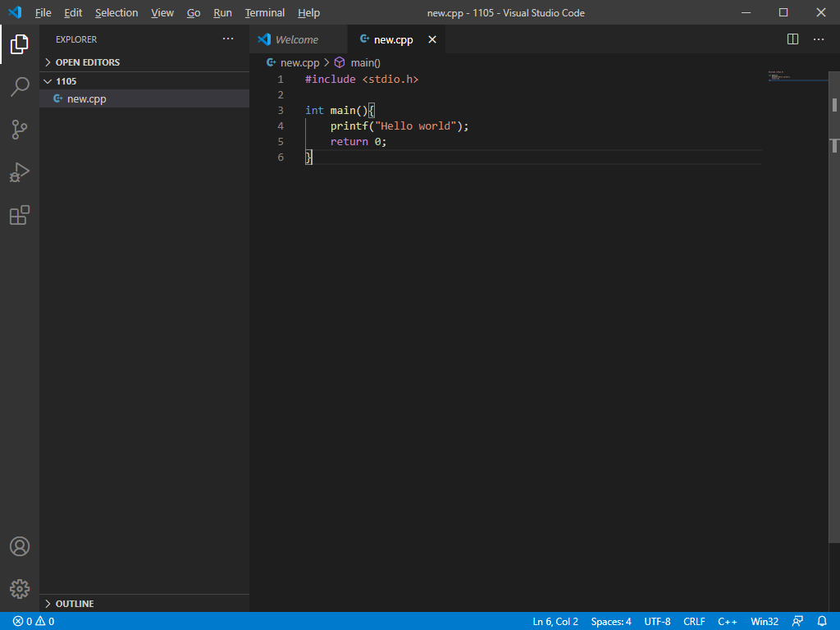The image size is (840, 630).
Task: Switch to the Welcome tab
Action: pyautogui.click(x=299, y=39)
